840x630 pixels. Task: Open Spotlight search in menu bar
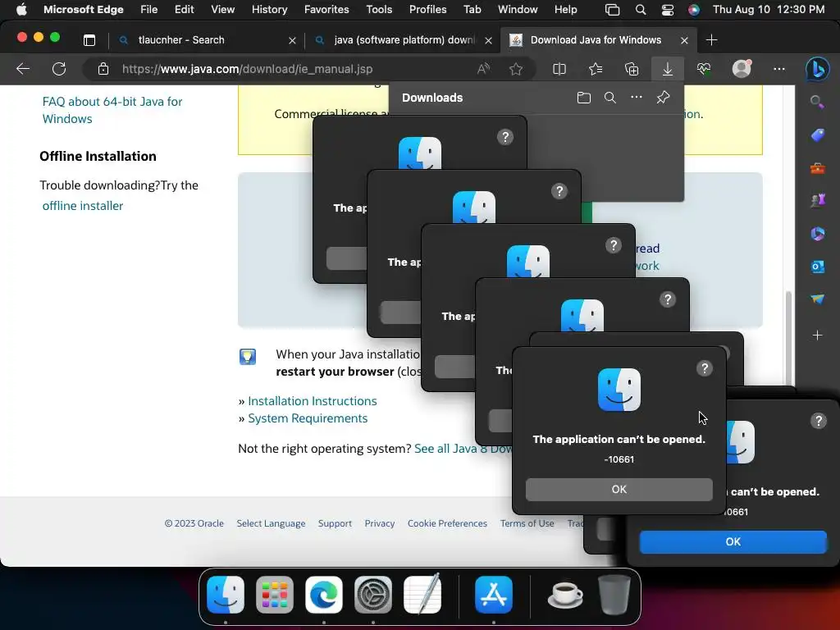640,9
